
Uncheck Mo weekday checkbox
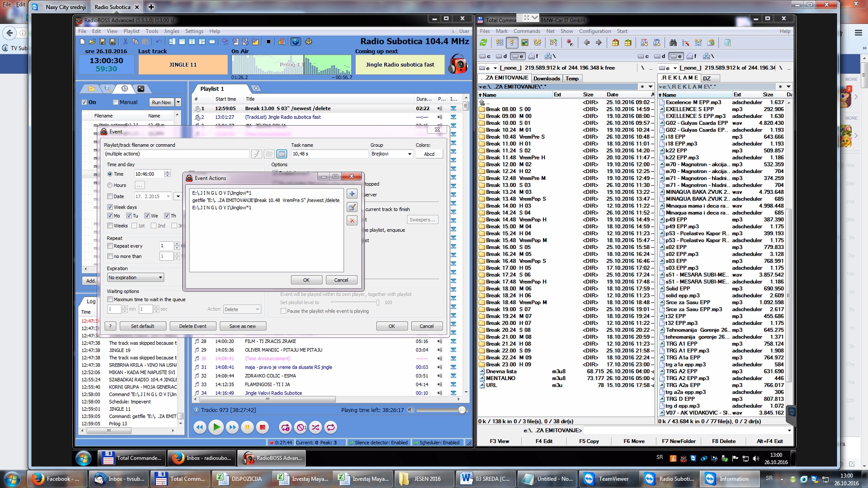[x=110, y=216]
